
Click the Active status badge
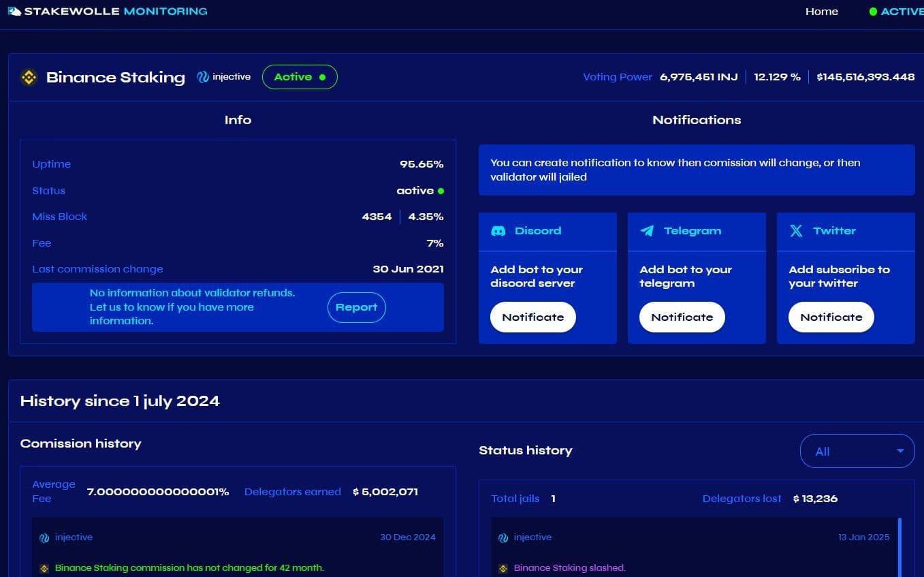click(300, 77)
